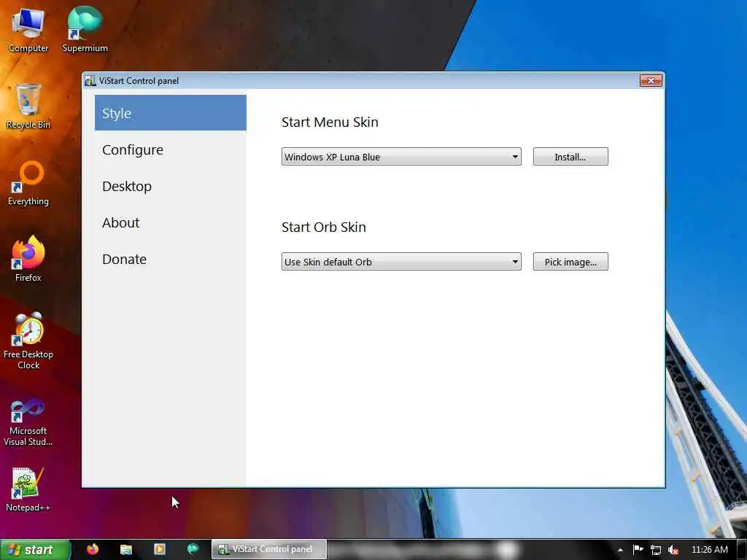This screenshot has height=560, width=747.
Task: Expand the Start Orb Skin dropdown
Action: point(401,262)
